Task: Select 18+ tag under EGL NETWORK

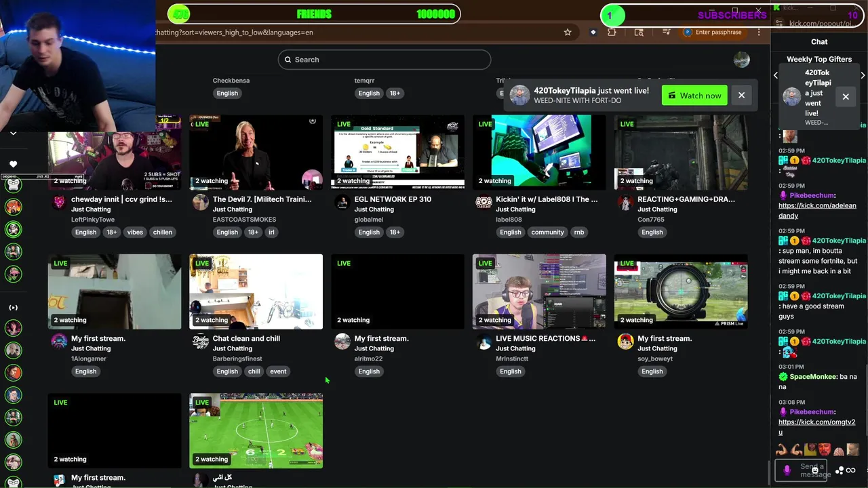Action: pos(395,232)
